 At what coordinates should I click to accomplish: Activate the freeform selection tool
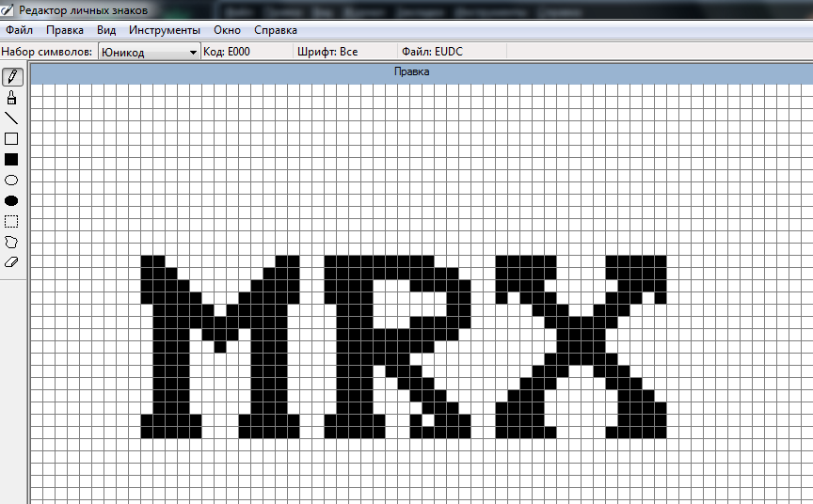pyautogui.click(x=12, y=242)
